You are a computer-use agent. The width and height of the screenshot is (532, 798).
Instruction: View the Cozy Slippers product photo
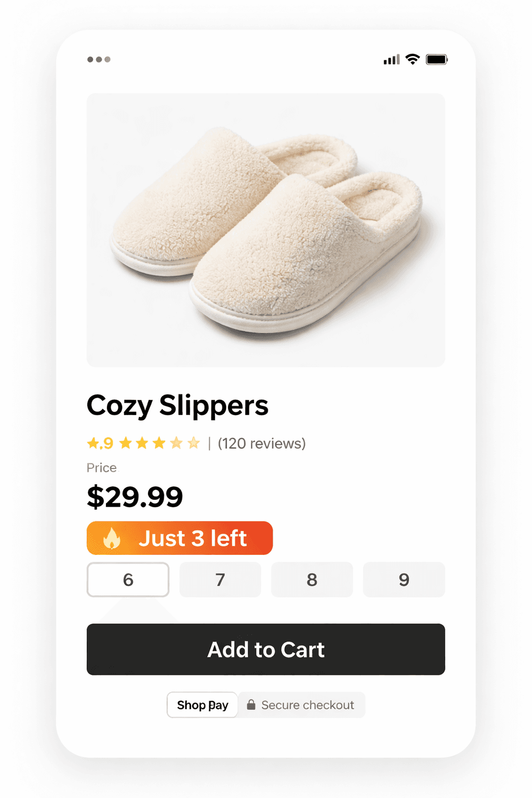(265, 229)
